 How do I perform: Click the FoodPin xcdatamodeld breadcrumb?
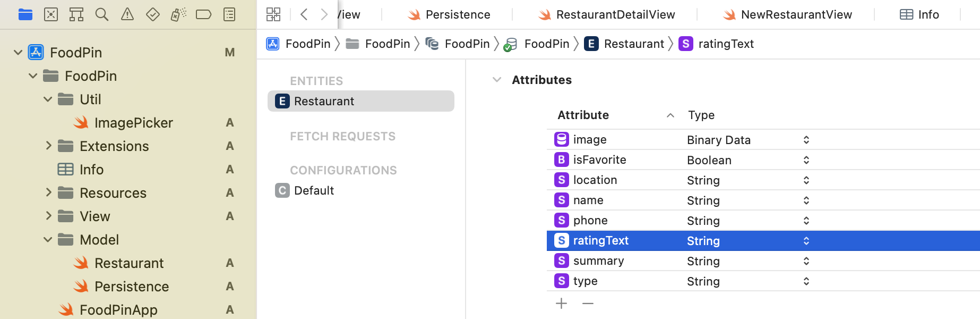(x=458, y=44)
